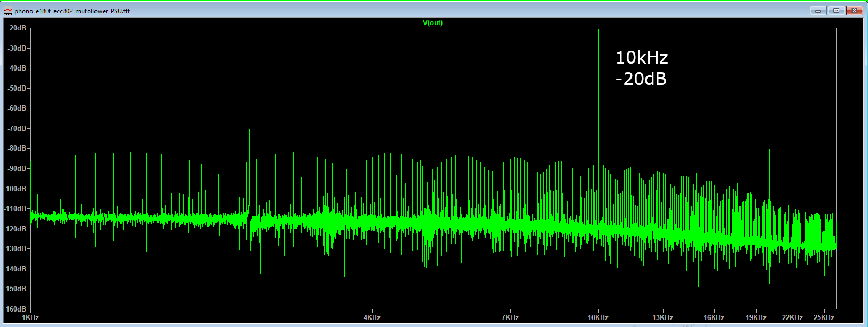Click the LTspice icon in title bar
The width and height of the screenshot is (868, 327).
[x=8, y=10]
